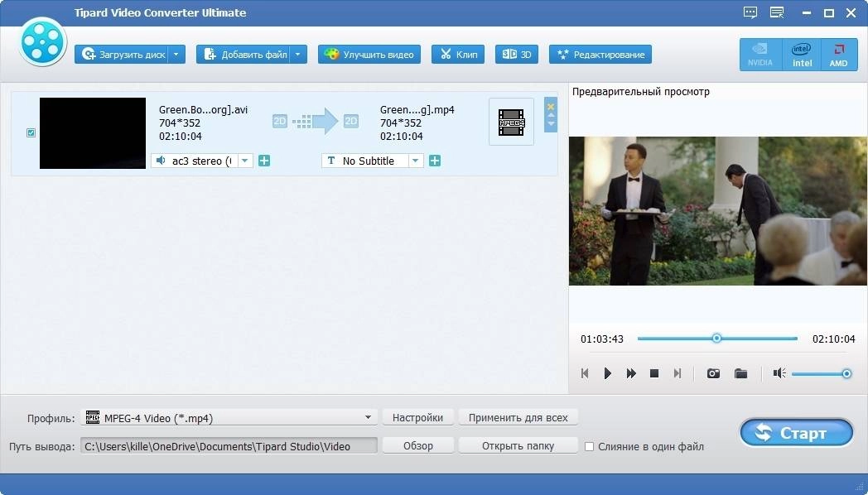Click the Старт convert button

[797, 432]
